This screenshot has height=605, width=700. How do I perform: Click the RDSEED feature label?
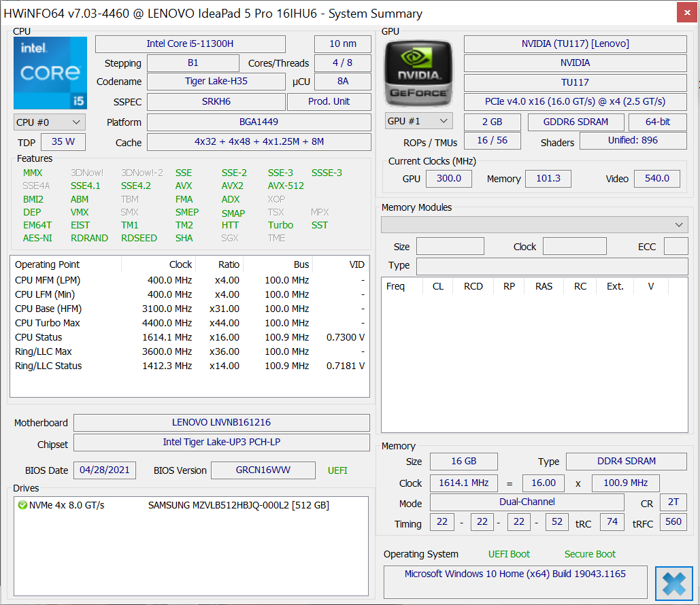pyautogui.click(x=139, y=238)
